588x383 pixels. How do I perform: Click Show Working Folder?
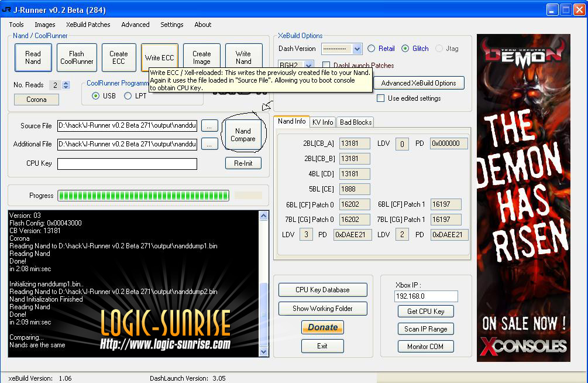click(x=322, y=309)
